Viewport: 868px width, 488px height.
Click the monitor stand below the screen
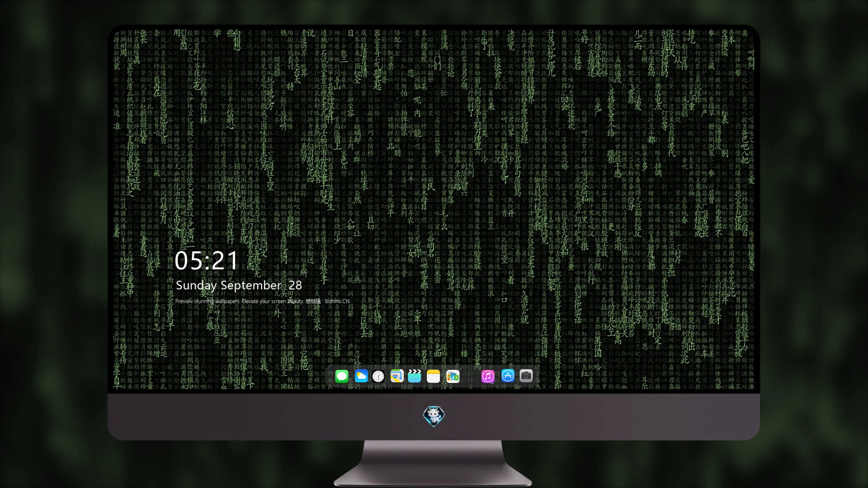coord(433,463)
